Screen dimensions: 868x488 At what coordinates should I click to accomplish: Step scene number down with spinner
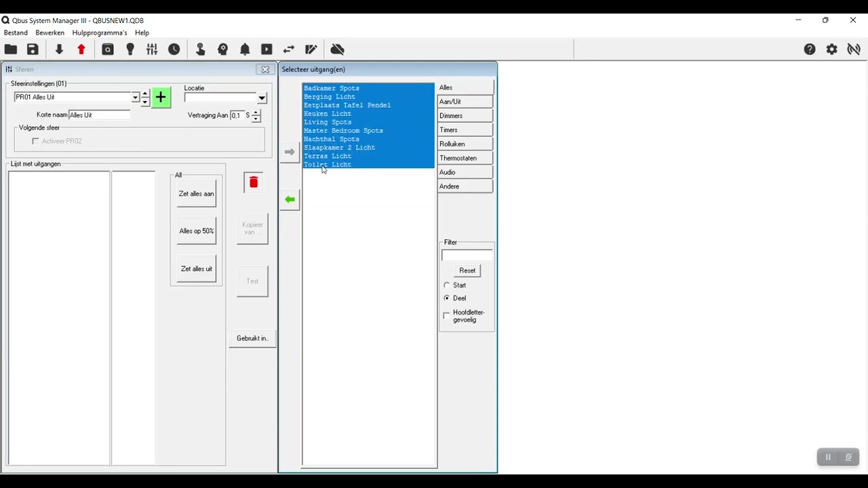pos(145,102)
